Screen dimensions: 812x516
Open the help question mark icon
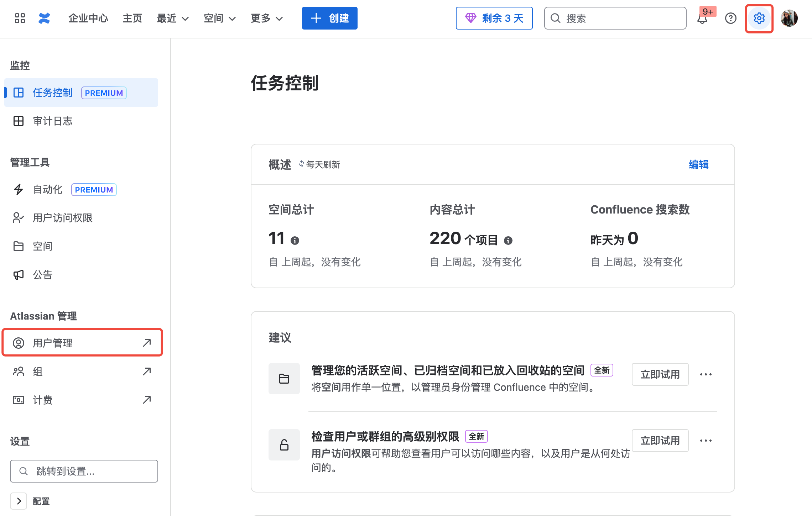point(731,18)
